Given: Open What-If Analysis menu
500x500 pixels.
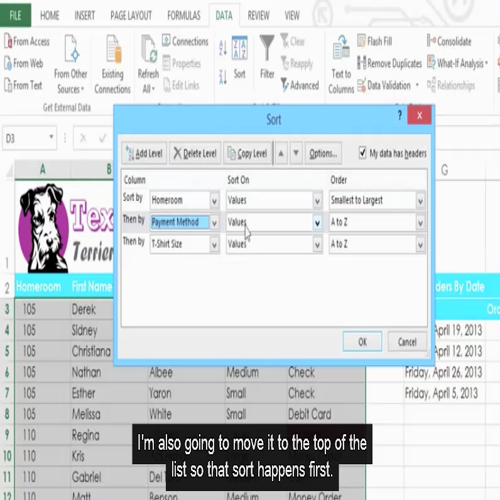Looking at the screenshot, I should pos(458,63).
